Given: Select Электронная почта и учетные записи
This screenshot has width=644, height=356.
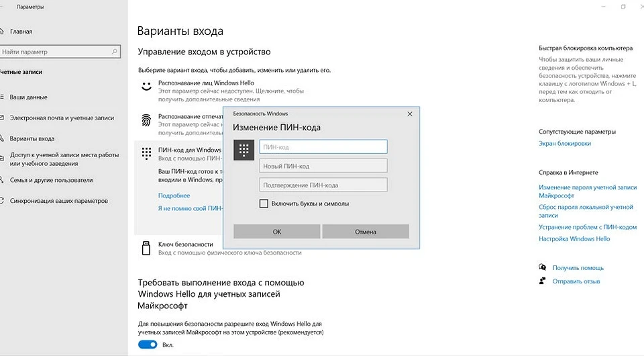Looking at the screenshot, I should [62, 118].
